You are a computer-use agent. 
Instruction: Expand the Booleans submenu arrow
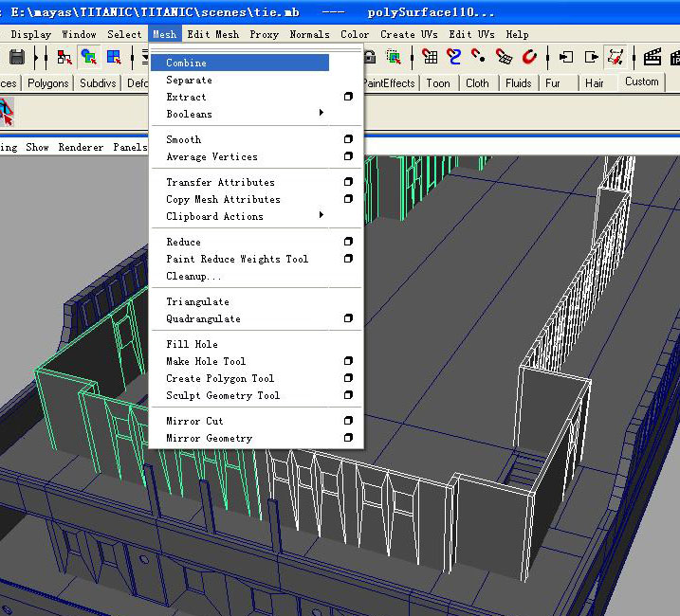322,113
